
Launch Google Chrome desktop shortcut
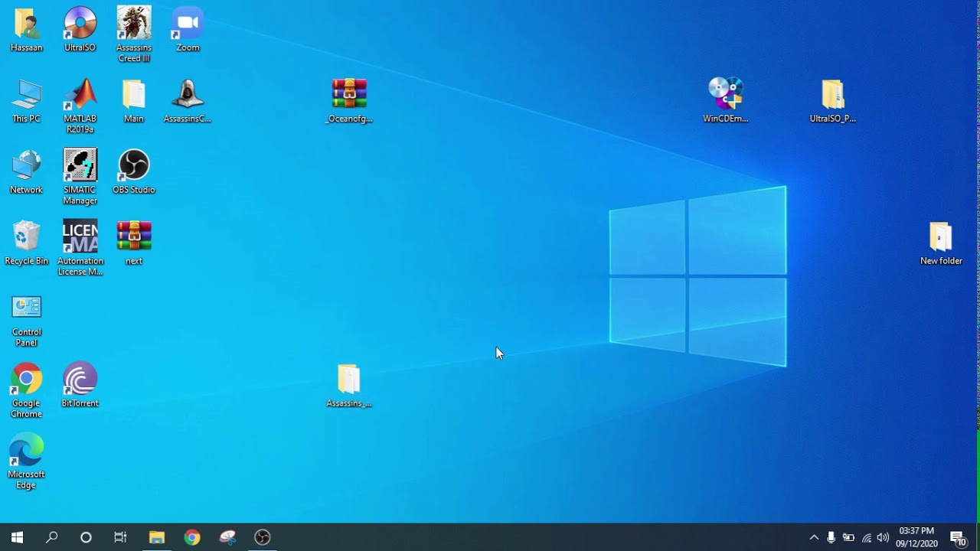tap(27, 391)
